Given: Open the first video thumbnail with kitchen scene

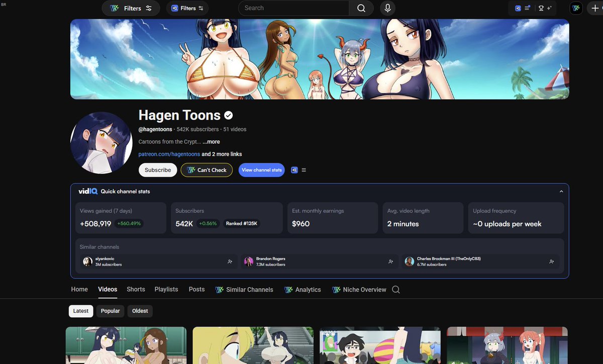Looking at the screenshot, I should 126,345.
